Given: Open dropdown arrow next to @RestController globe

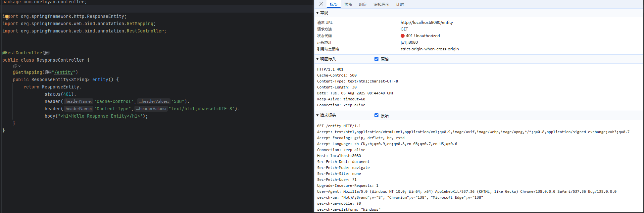Looking at the screenshot, I should coord(48,53).
